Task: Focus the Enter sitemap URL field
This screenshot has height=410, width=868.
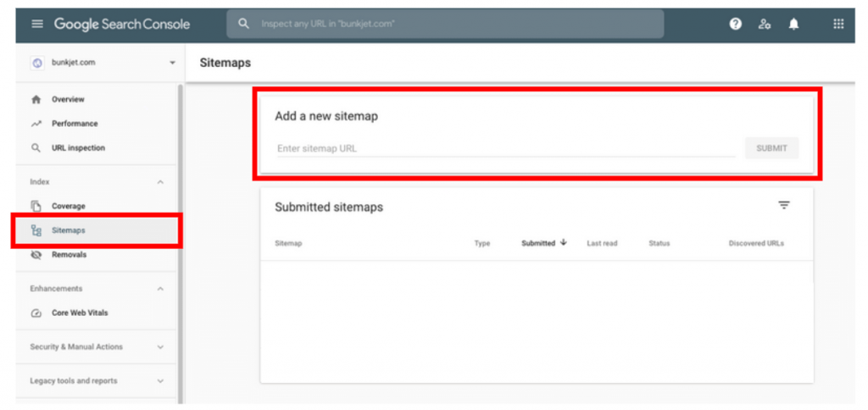Action: pos(505,148)
